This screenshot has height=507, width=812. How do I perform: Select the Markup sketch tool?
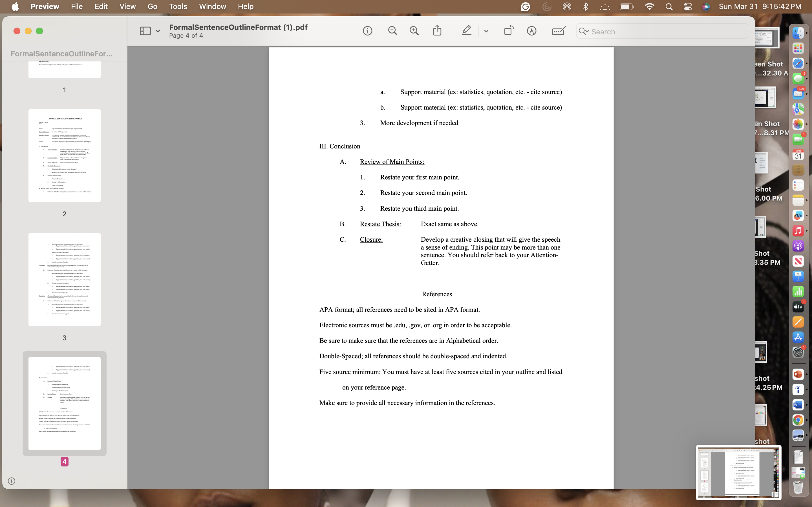(x=531, y=31)
